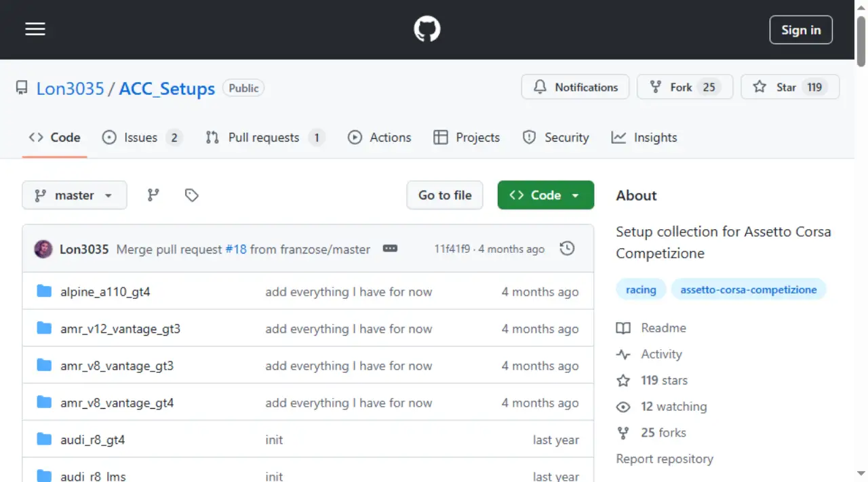868x482 pixels.
Task: Click Lon3035's avatar in commit row
Action: 43,249
